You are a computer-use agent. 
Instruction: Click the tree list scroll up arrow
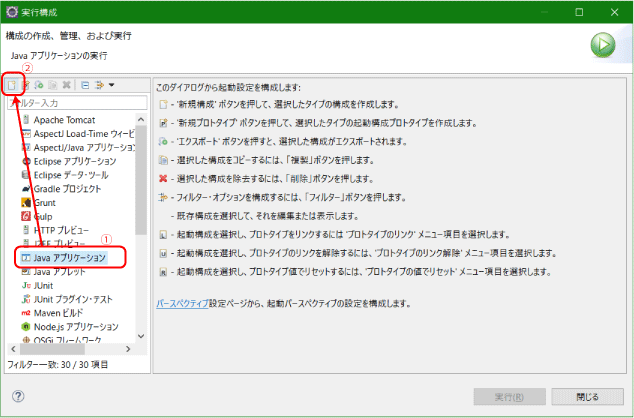(x=141, y=119)
